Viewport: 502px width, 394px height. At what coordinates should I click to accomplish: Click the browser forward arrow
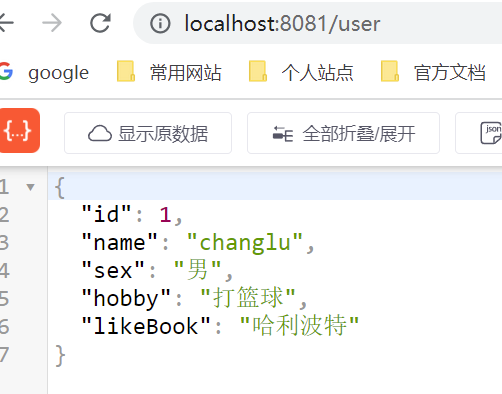click(52, 23)
